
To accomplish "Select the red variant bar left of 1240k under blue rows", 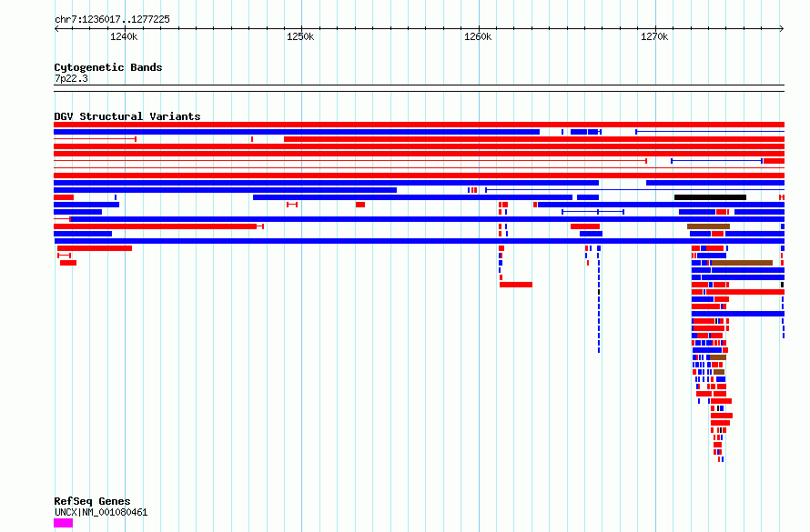I will pos(95,248).
